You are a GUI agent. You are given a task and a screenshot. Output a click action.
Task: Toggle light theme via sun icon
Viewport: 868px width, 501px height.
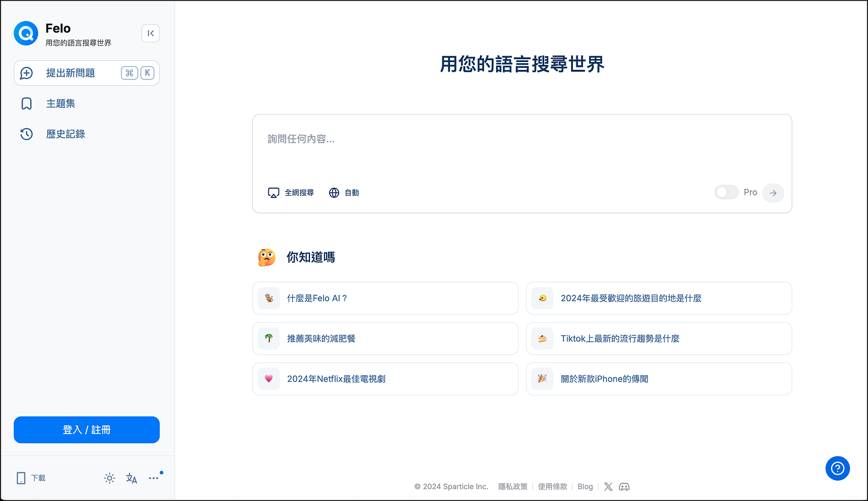pyautogui.click(x=110, y=478)
